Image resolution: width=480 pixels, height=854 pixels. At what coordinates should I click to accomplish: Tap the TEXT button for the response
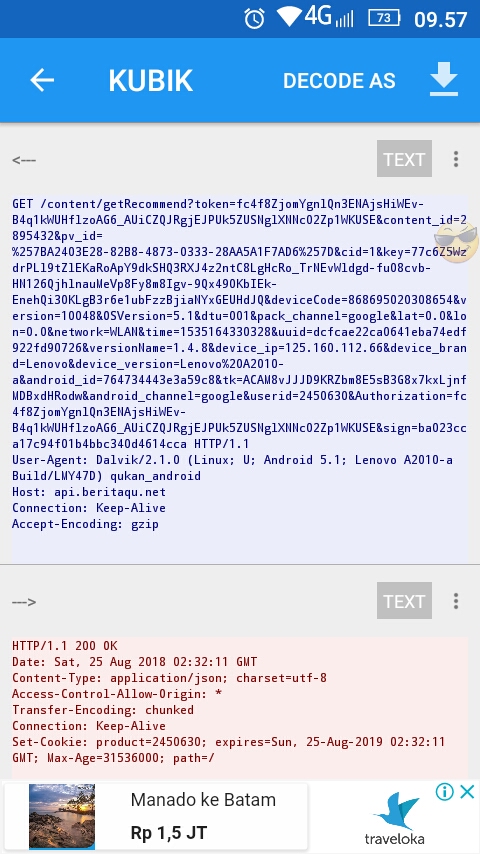(x=404, y=600)
